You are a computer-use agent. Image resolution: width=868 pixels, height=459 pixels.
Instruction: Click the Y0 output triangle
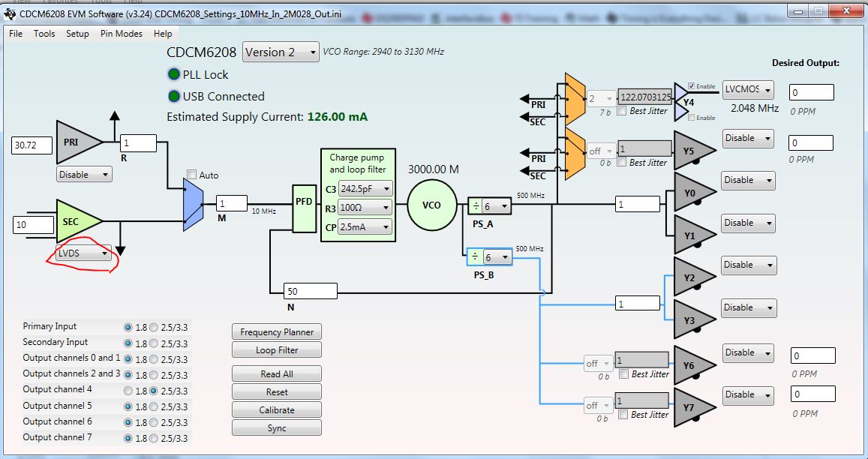click(694, 192)
